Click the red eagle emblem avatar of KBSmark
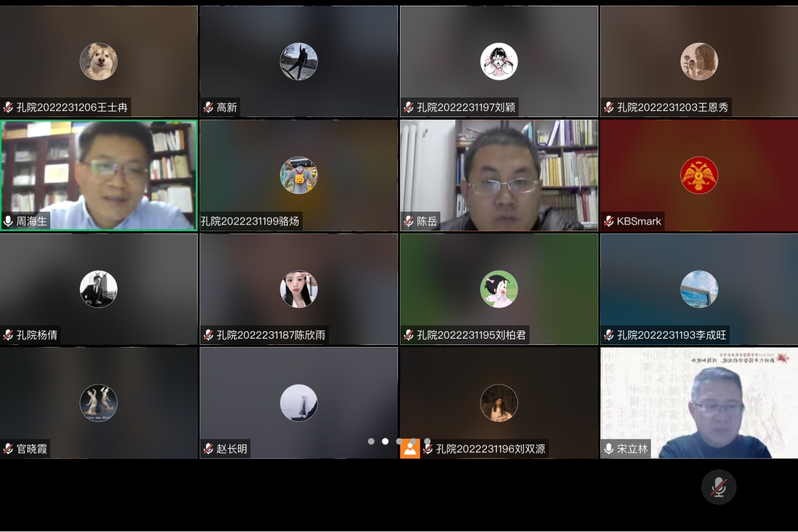 [x=699, y=175]
